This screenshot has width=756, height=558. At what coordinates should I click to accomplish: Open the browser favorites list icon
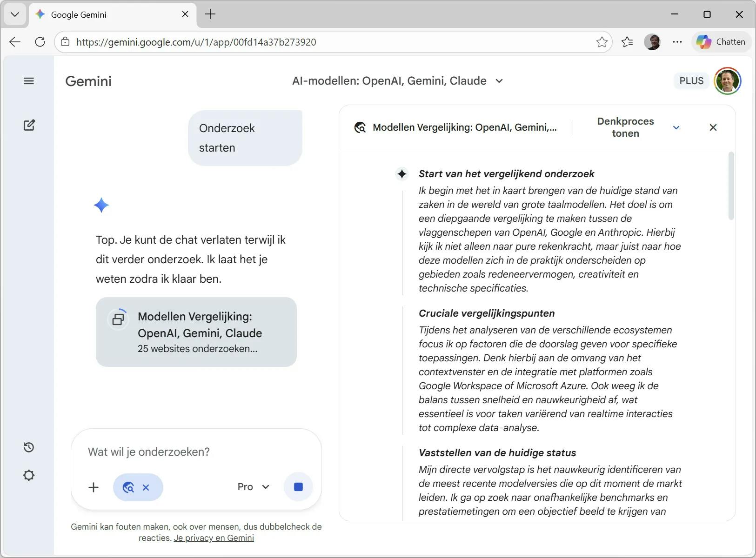pos(627,42)
